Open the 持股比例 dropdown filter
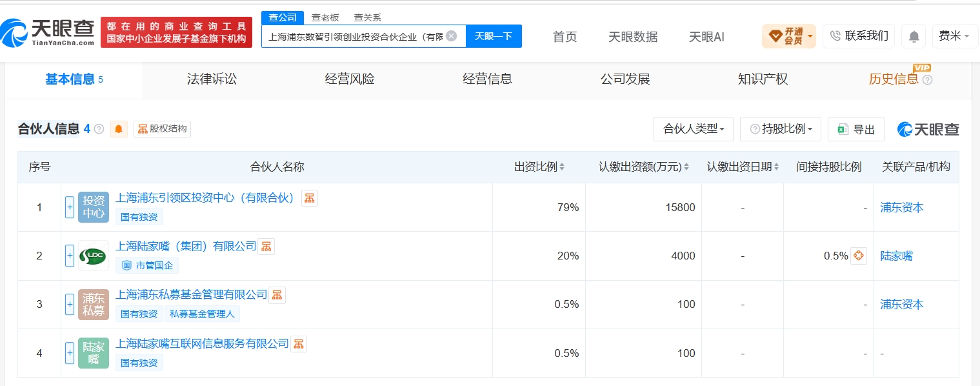Screen dimensions: 980x386 pos(780,129)
